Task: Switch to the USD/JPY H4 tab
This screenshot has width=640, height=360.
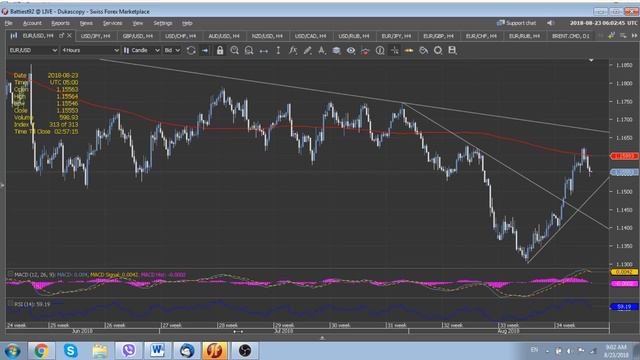Action: pyautogui.click(x=96, y=36)
